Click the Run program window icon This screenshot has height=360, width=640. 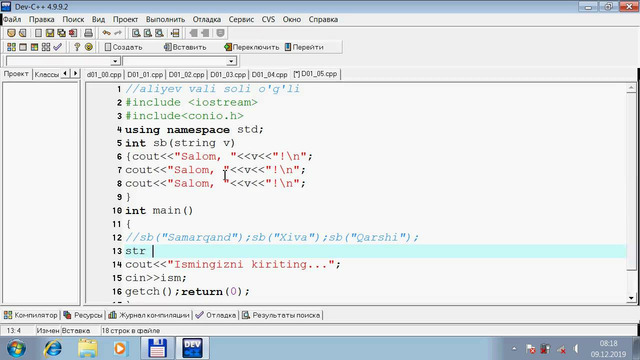23,47
